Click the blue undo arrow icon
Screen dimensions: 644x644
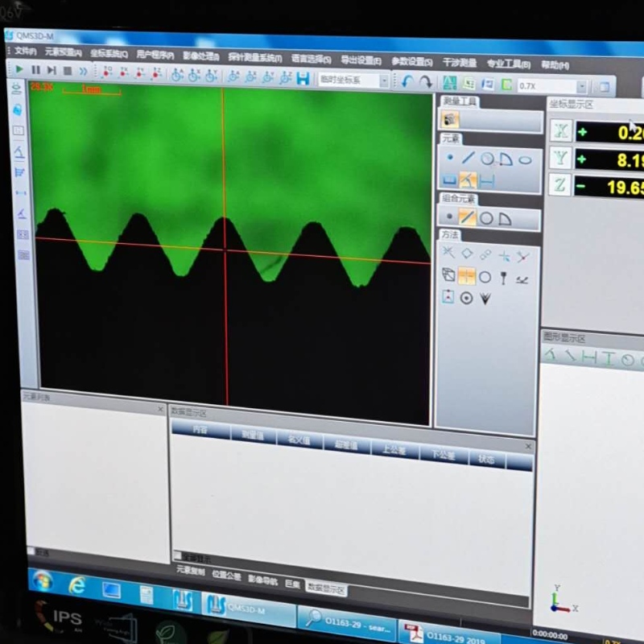point(407,81)
